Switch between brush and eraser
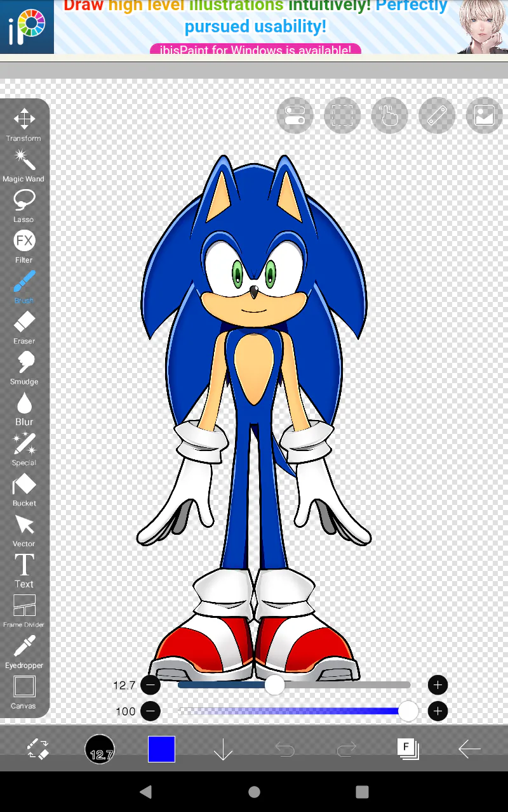Viewport: 508px width, 812px height. click(38, 749)
